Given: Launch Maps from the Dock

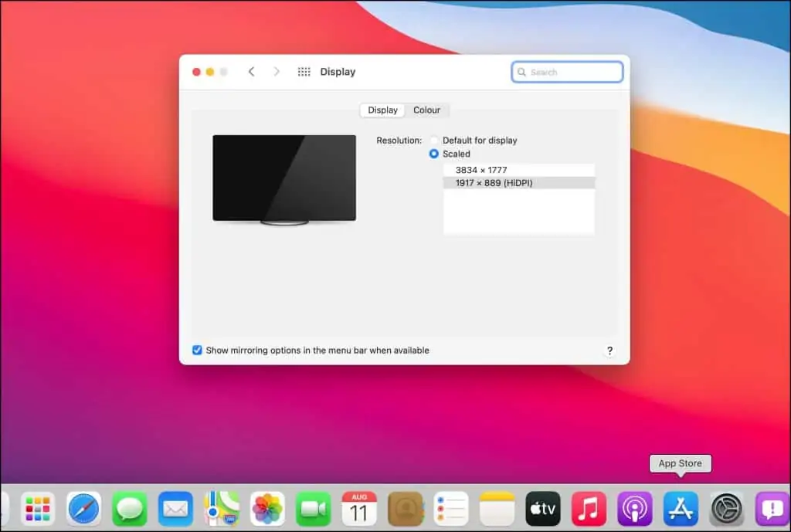Looking at the screenshot, I should pyautogui.click(x=222, y=509).
